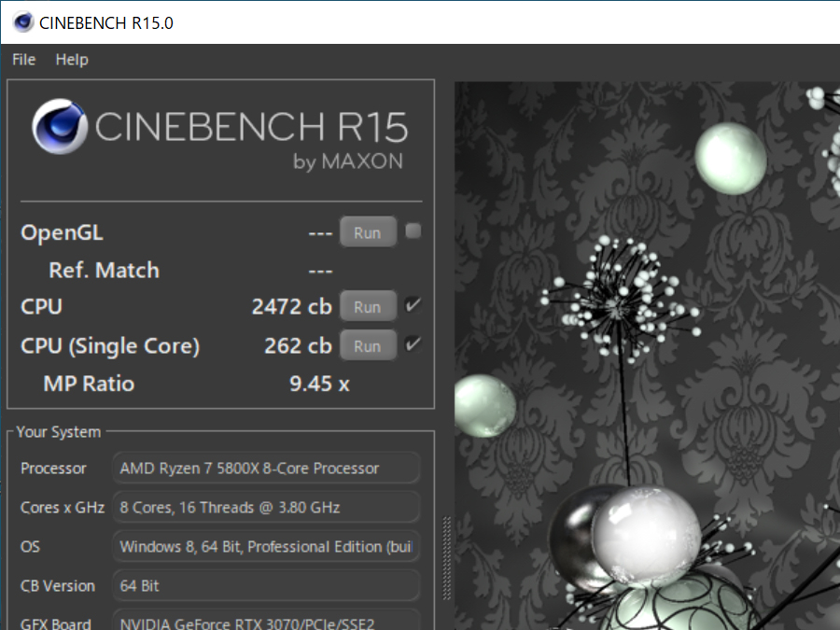Enable the OpenGL test checkbox
The image size is (840, 630).
(413, 231)
